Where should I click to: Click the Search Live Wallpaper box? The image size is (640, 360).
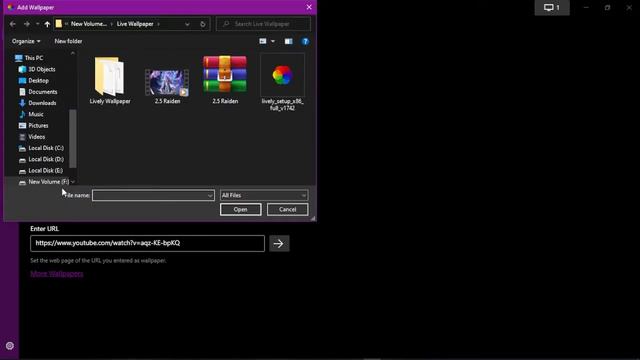click(x=263, y=24)
